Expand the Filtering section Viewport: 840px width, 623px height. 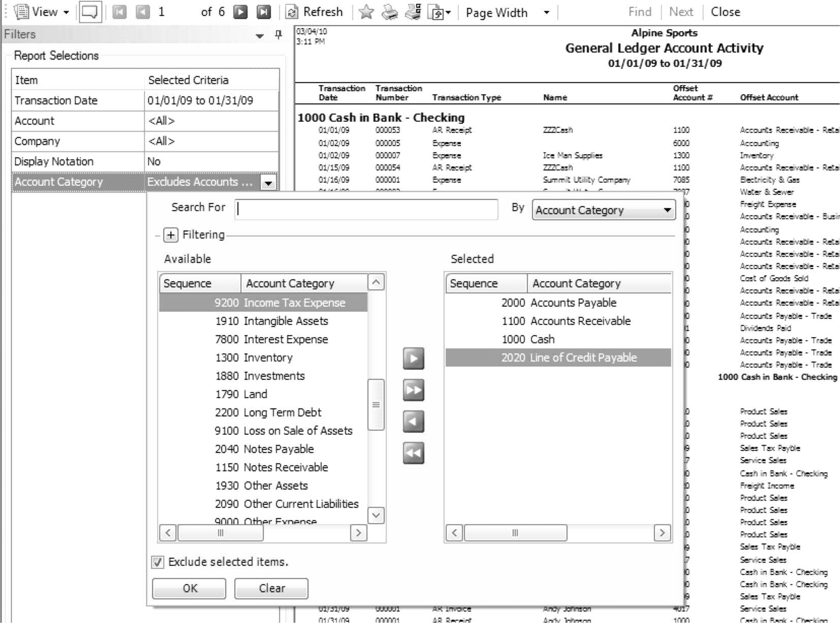pos(171,235)
